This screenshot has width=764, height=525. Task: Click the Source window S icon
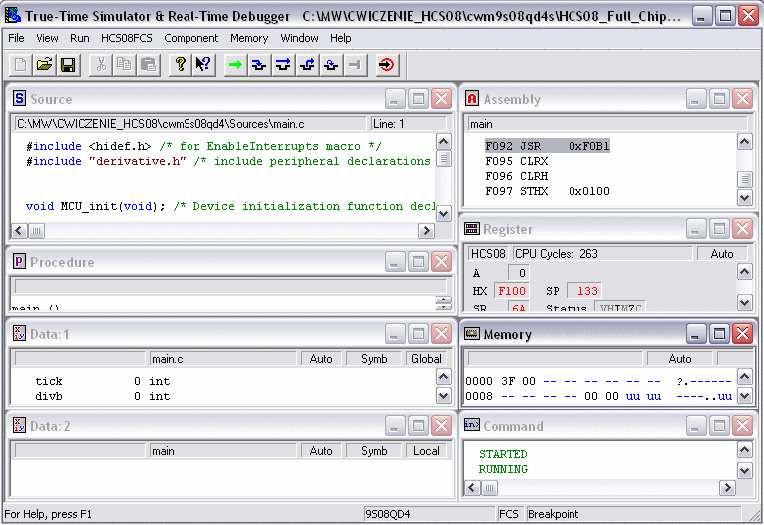click(19, 98)
